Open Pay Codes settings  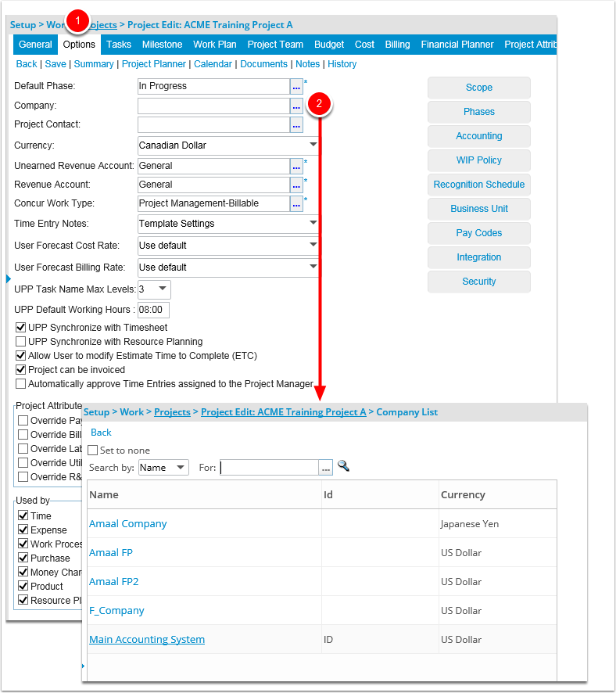point(478,233)
